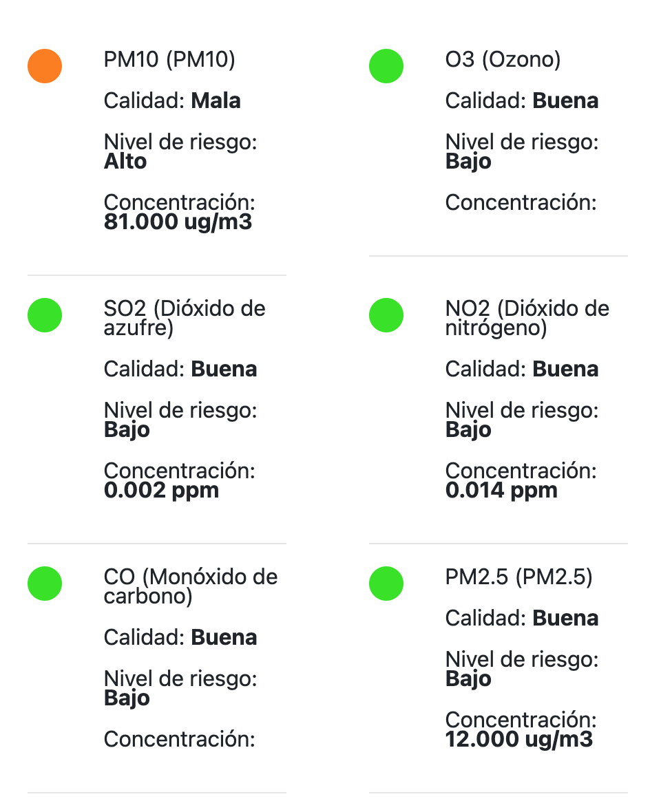Image resolution: width=650 pixels, height=812 pixels.
Task: Click the CO (Monóxido de carbono) title
Action: (191, 586)
